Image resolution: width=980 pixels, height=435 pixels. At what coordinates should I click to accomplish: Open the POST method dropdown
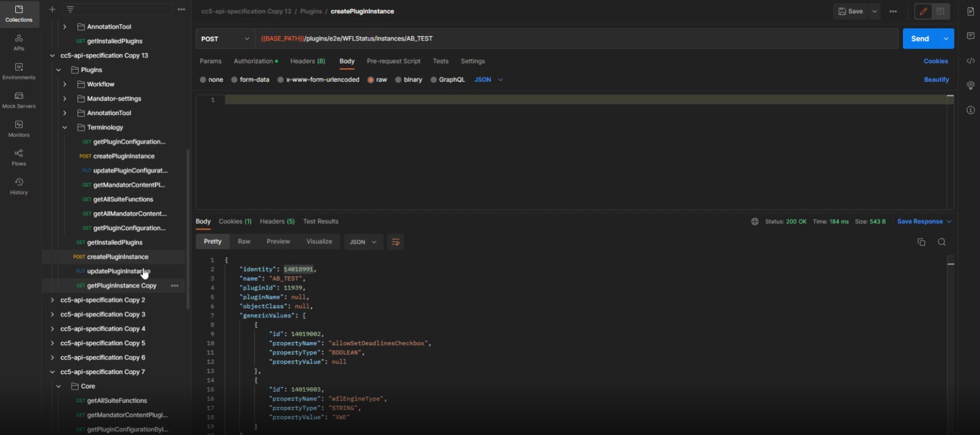[225, 39]
